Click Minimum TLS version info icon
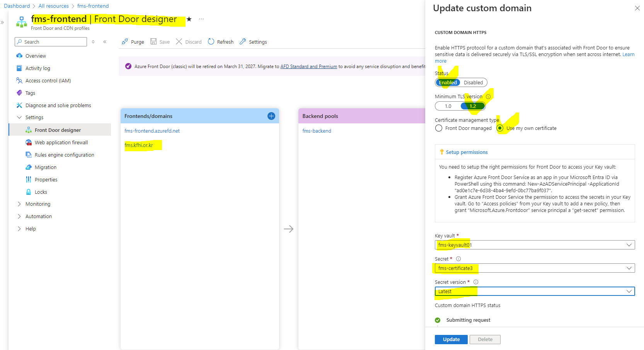 pos(488,97)
